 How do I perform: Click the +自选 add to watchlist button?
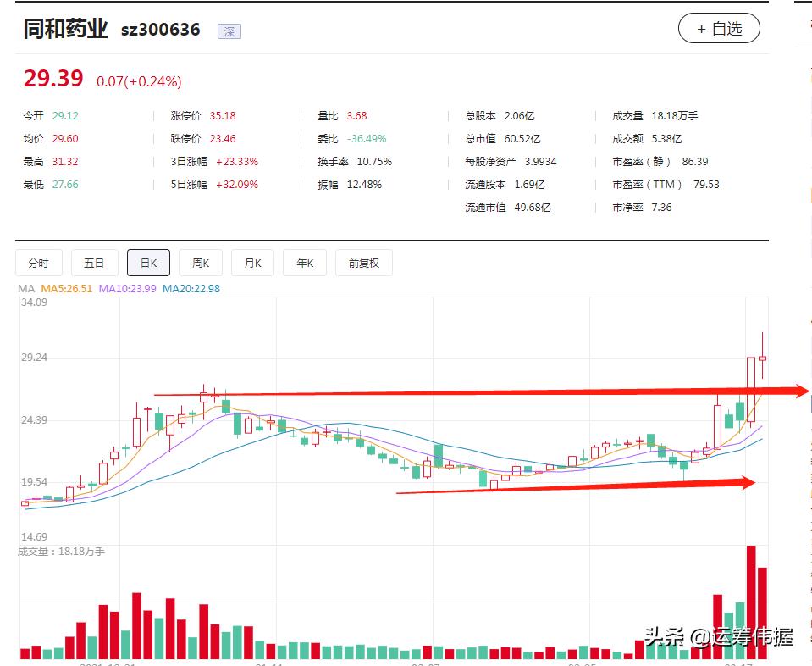pyautogui.click(x=719, y=28)
